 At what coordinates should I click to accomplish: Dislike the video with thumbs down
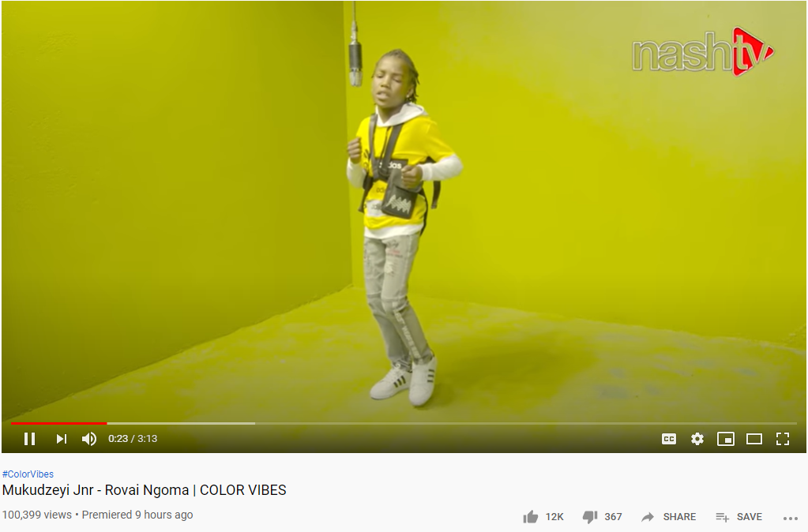click(x=589, y=516)
